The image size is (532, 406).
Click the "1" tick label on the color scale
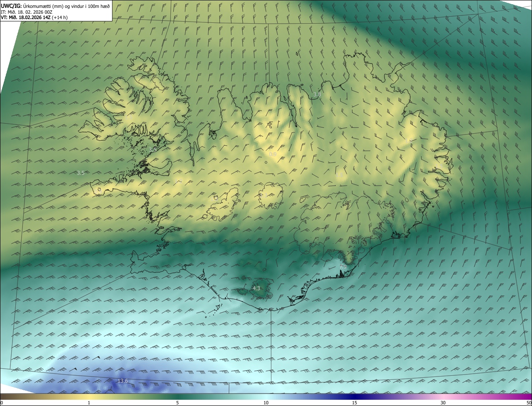89,403
